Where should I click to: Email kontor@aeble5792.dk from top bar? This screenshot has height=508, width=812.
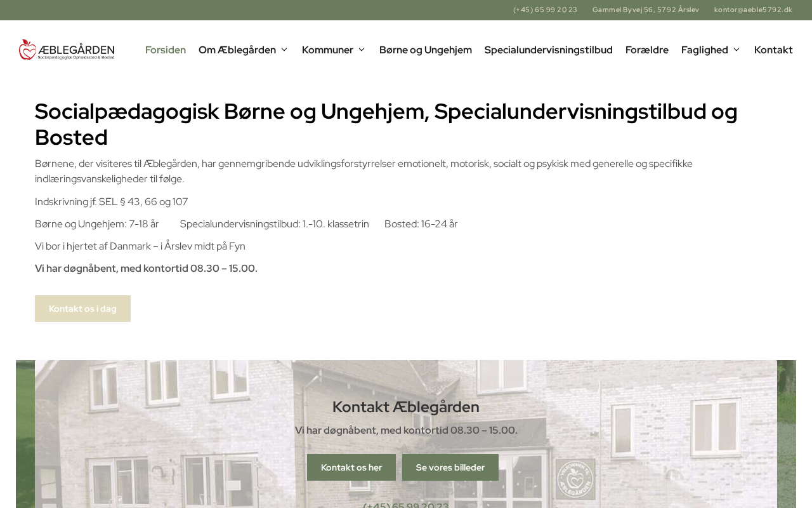(753, 10)
